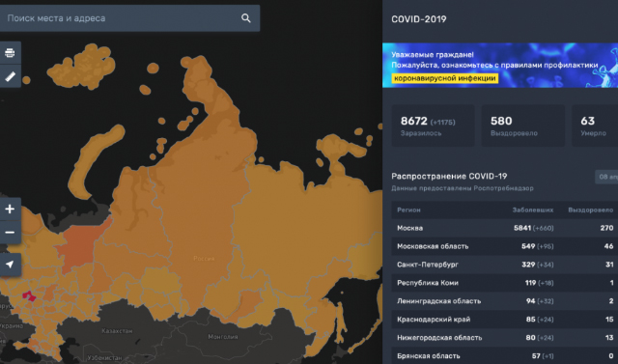Select the Московская область row
Screen dimensions: 618x364
click(x=504, y=246)
